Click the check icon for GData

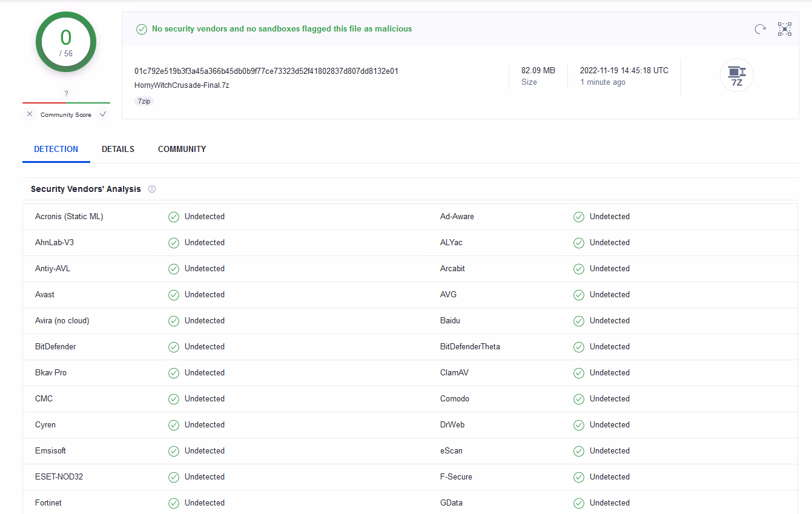click(x=579, y=503)
